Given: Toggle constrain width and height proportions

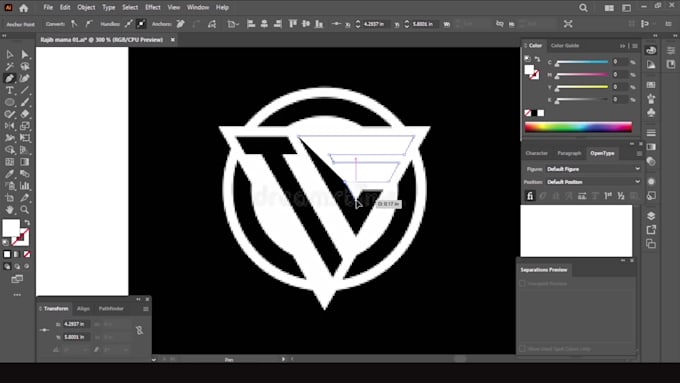Looking at the screenshot, I should click(139, 331).
